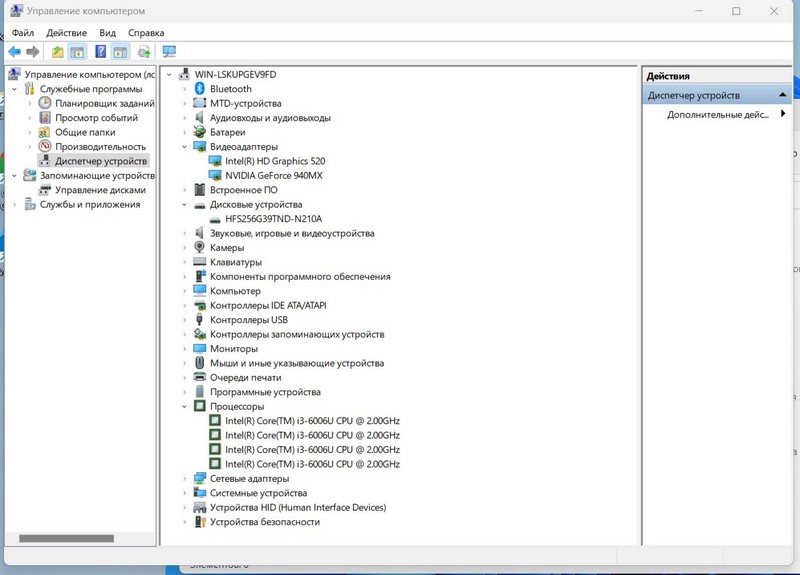Image resolution: width=800 pixels, height=575 pixels.
Task: Click the up one level folder icon
Action: 58,52
